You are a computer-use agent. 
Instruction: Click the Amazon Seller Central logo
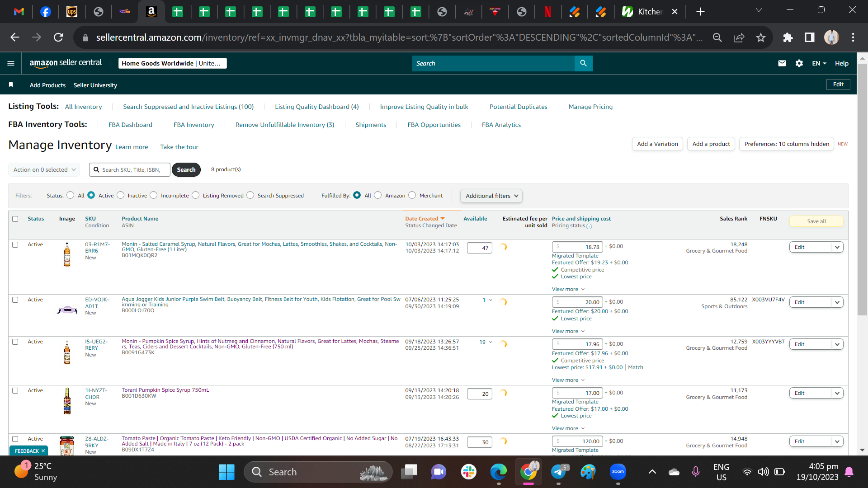pos(66,63)
